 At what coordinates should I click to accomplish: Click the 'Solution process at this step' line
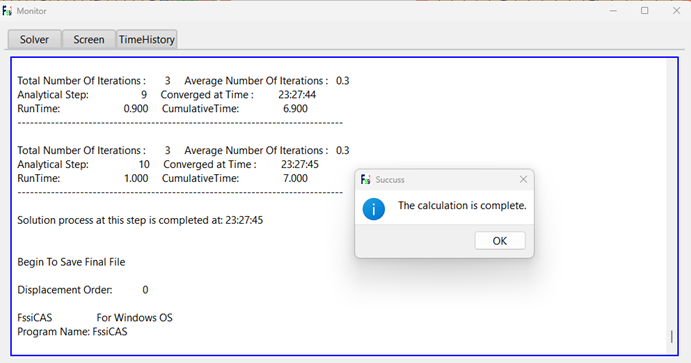140,220
